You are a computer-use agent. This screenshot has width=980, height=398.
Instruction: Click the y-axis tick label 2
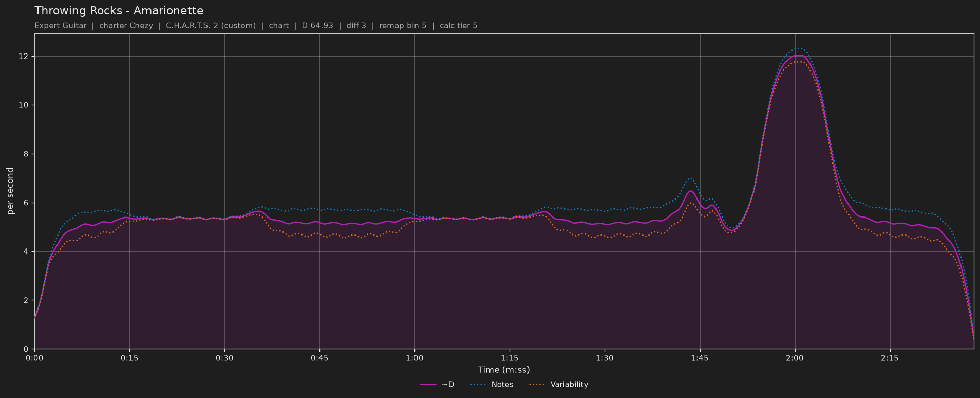pos(27,300)
